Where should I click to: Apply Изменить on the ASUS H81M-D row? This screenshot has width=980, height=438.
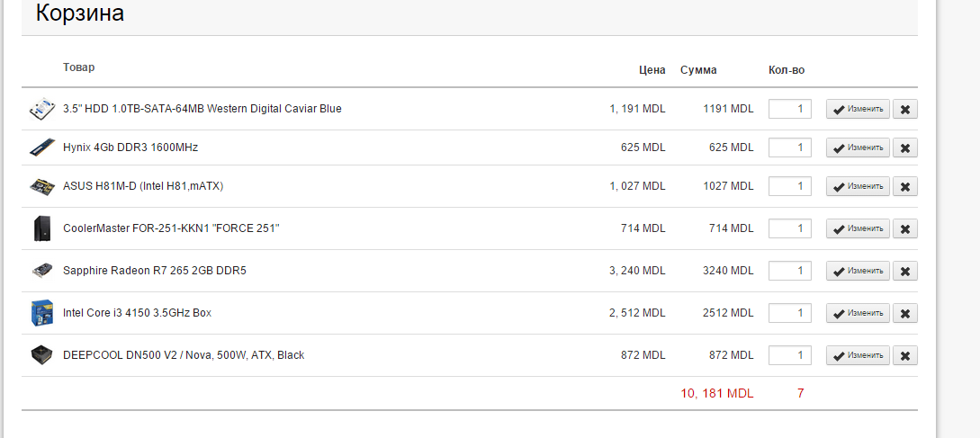coord(858,186)
